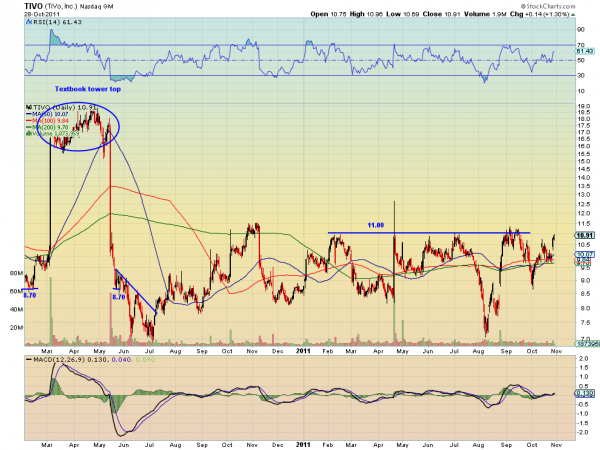Click the '8.70' label at chart's left edge
Image resolution: width=600 pixels, height=450 pixels.
(30, 295)
